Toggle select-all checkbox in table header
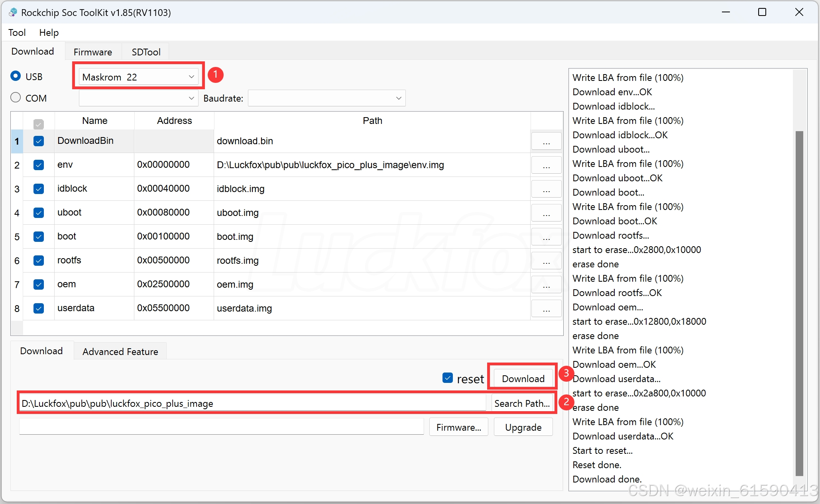This screenshot has width=820, height=504. click(39, 124)
